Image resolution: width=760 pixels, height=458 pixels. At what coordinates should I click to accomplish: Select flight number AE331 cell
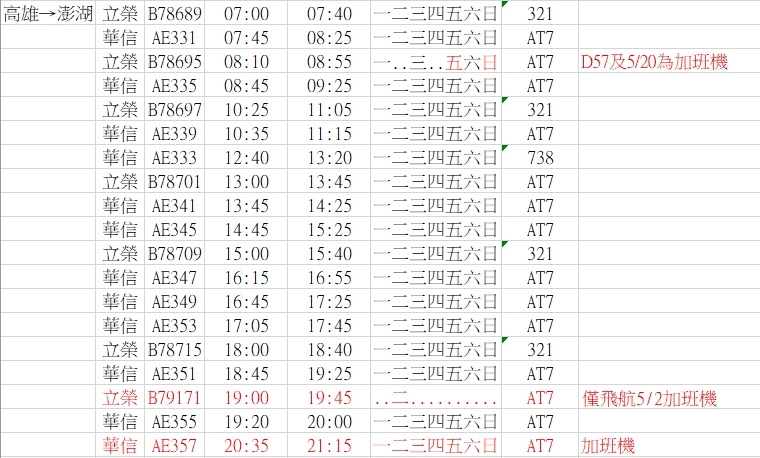coord(174,38)
